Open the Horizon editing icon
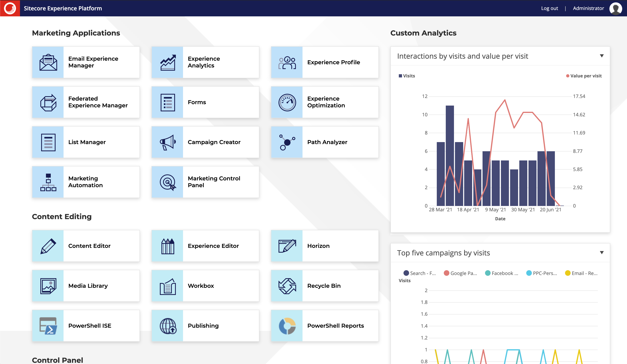The width and height of the screenshot is (627, 364). [x=287, y=246]
